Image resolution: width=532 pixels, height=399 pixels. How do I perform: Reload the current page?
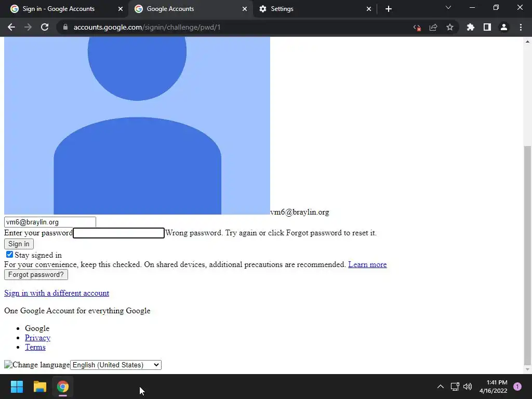pos(45,27)
